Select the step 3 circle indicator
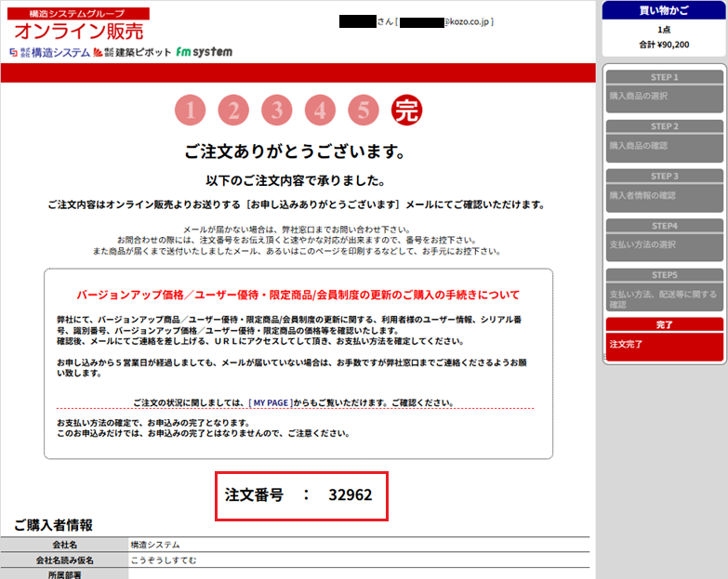This screenshot has width=728, height=579. (276, 112)
